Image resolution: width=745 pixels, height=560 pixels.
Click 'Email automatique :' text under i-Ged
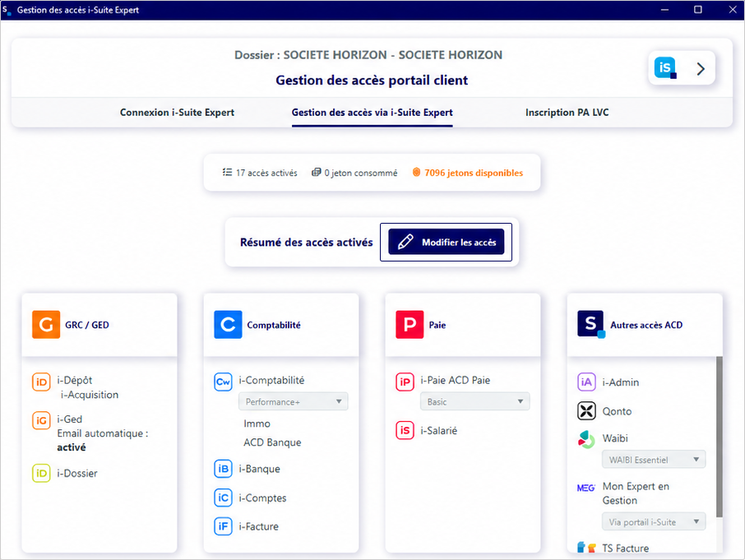coord(103,433)
